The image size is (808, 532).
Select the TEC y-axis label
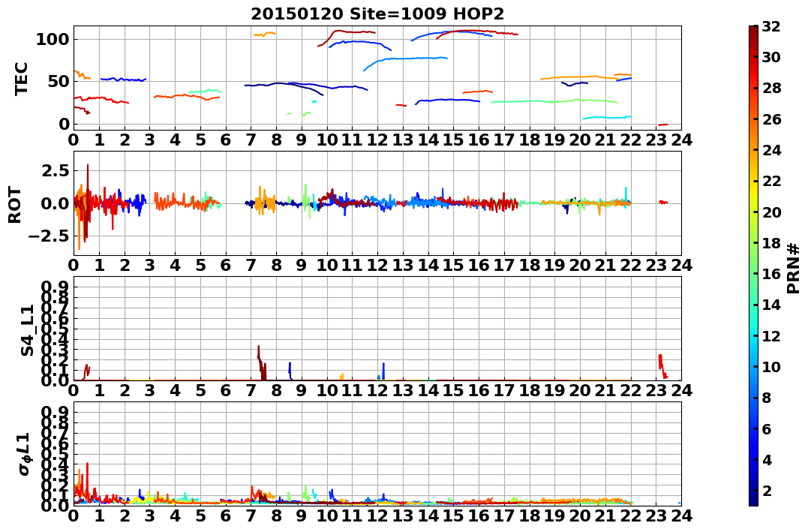(21, 78)
